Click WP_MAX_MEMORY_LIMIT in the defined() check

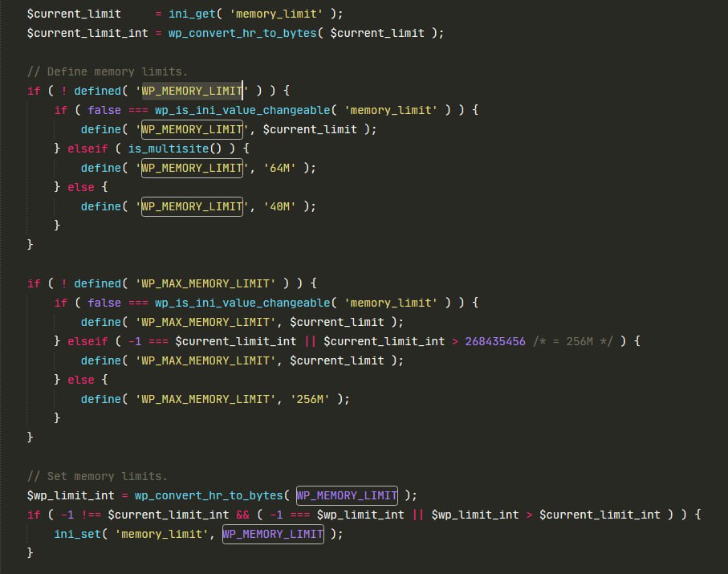[205, 283]
